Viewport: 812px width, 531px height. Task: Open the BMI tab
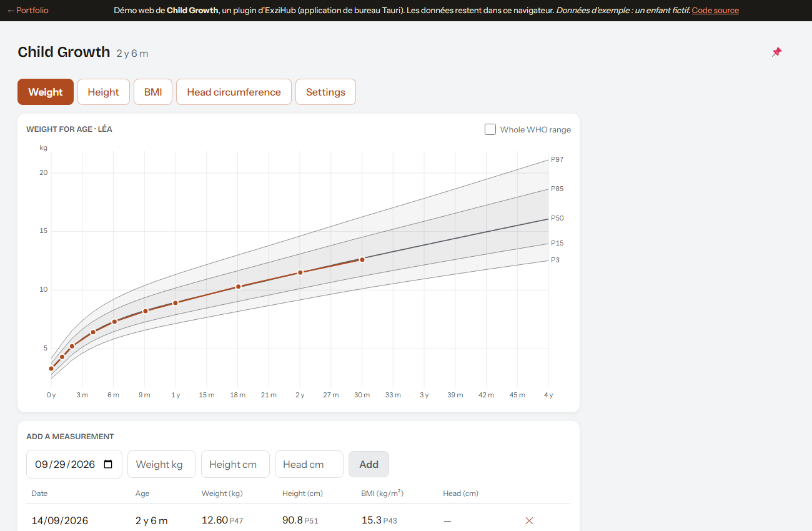click(153, 92)
